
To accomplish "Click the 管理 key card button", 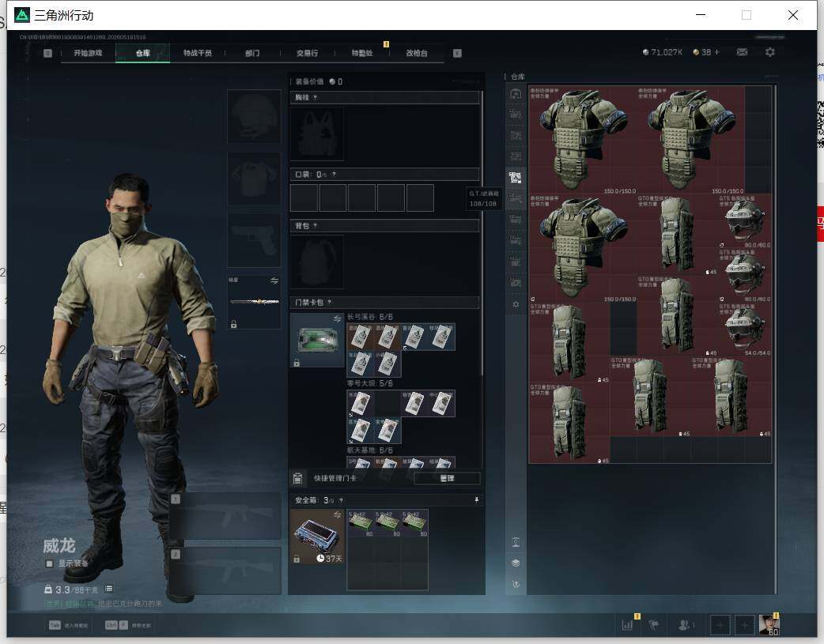I will pos(447,479).
